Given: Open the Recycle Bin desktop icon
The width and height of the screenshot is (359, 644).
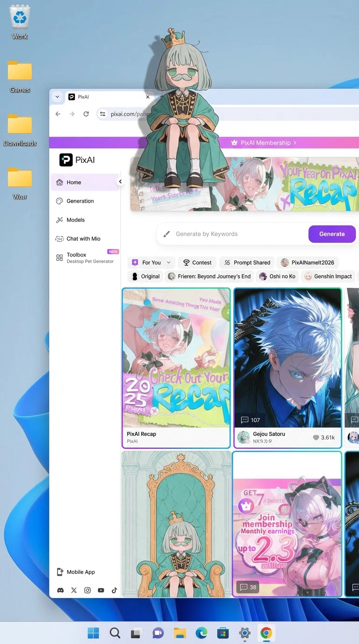Looking at the screenshot, I should coord(20,22).
